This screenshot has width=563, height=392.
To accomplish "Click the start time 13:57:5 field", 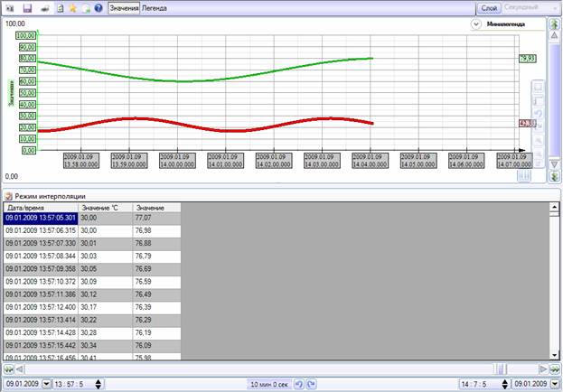I will (x=74, y=384).
